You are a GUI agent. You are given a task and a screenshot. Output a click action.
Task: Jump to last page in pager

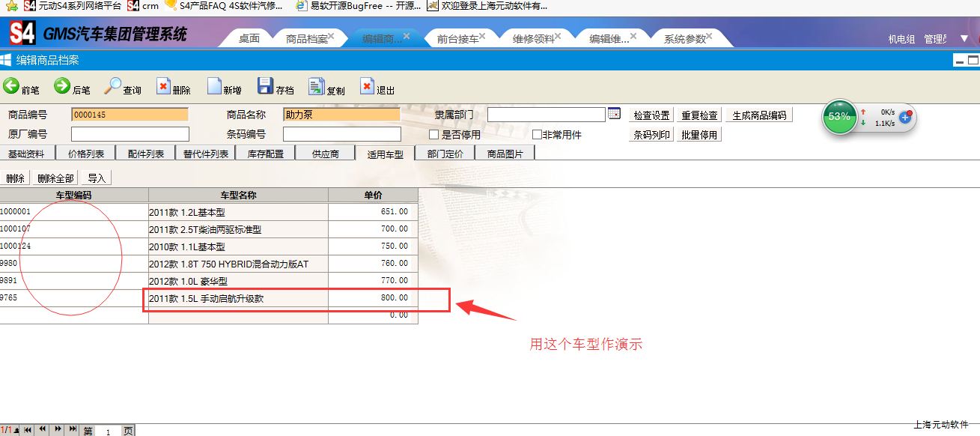click(x=73, y=429)
